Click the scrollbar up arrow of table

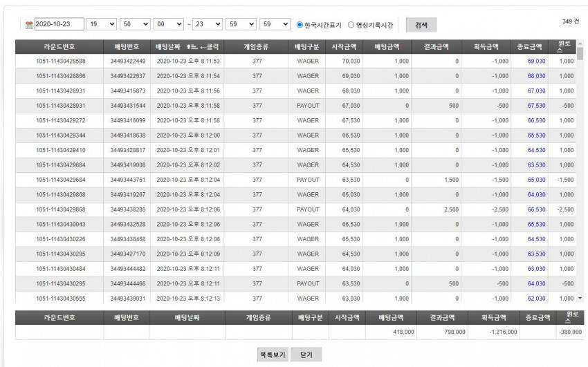580,43
